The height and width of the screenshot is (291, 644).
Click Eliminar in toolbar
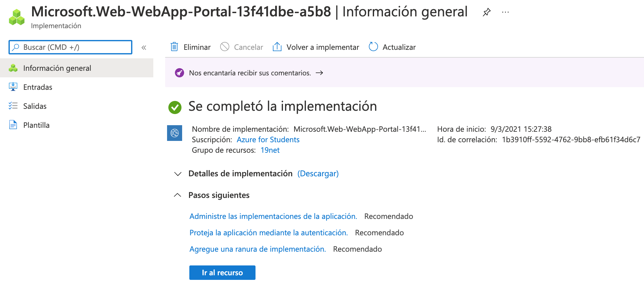point(190,47)
